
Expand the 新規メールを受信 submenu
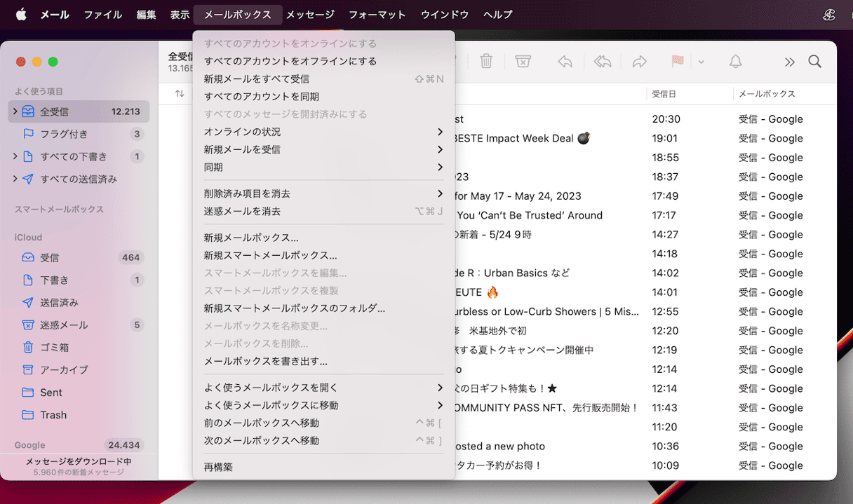[323, 149]
